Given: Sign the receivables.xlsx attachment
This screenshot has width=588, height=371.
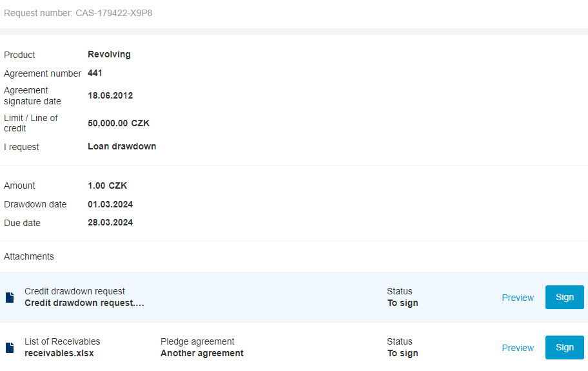Looking at the screenshot, I should pos(564,347).
